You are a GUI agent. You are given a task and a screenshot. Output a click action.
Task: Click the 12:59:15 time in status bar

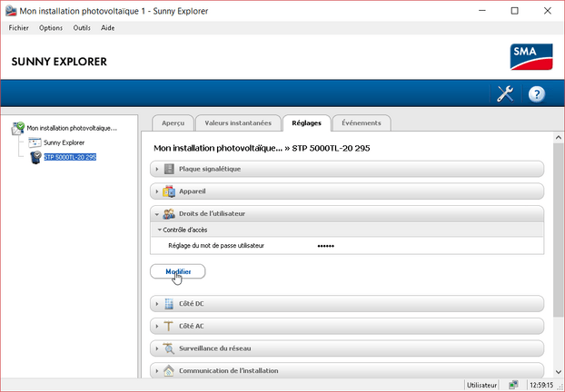[x=541, y=385]
